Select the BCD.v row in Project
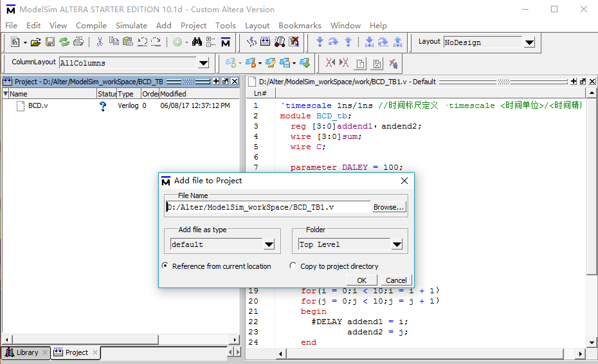 coord(120,105)
